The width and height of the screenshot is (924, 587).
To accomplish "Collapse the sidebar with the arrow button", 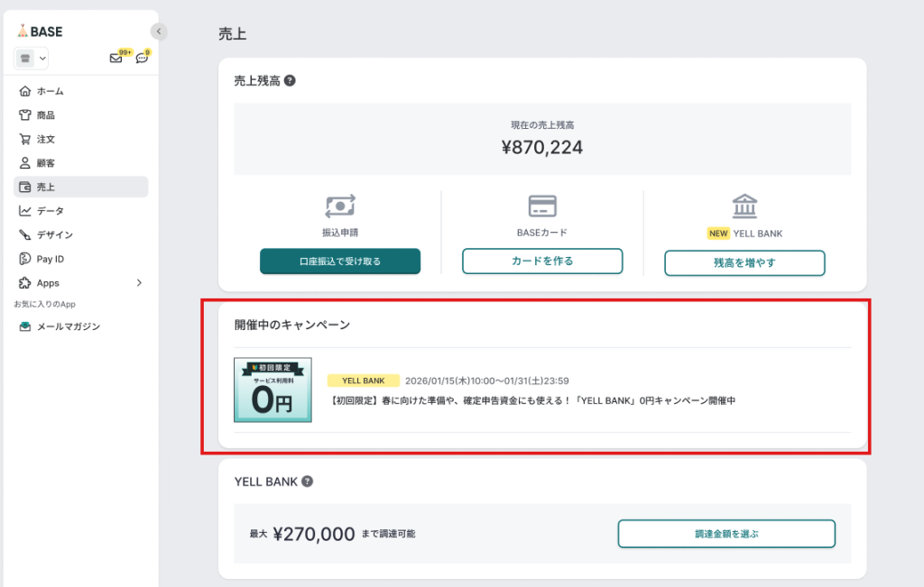I will (x=159, y=32).
